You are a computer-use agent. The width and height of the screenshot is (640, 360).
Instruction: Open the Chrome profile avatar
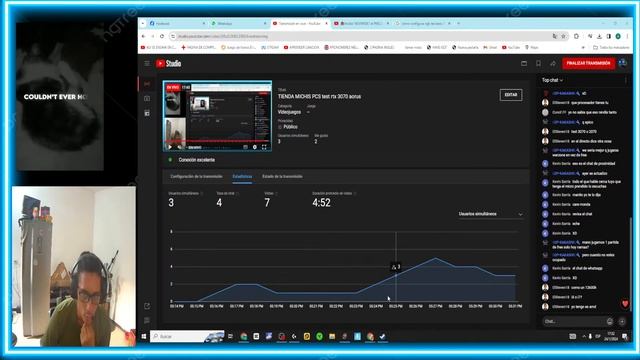[x=618, y=36]
